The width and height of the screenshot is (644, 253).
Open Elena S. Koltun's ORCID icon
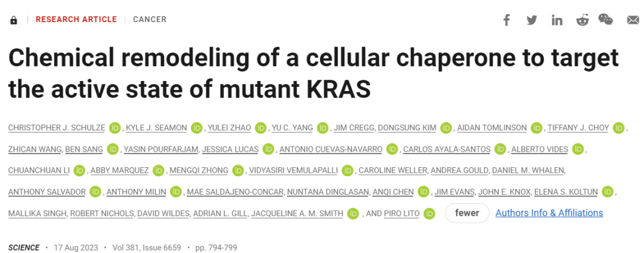point(608,192)
